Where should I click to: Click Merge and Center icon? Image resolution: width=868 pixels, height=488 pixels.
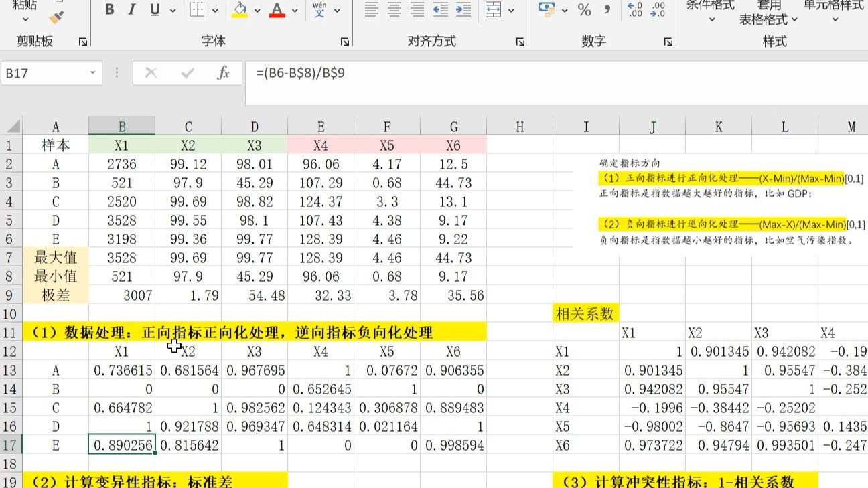point(494,10)
